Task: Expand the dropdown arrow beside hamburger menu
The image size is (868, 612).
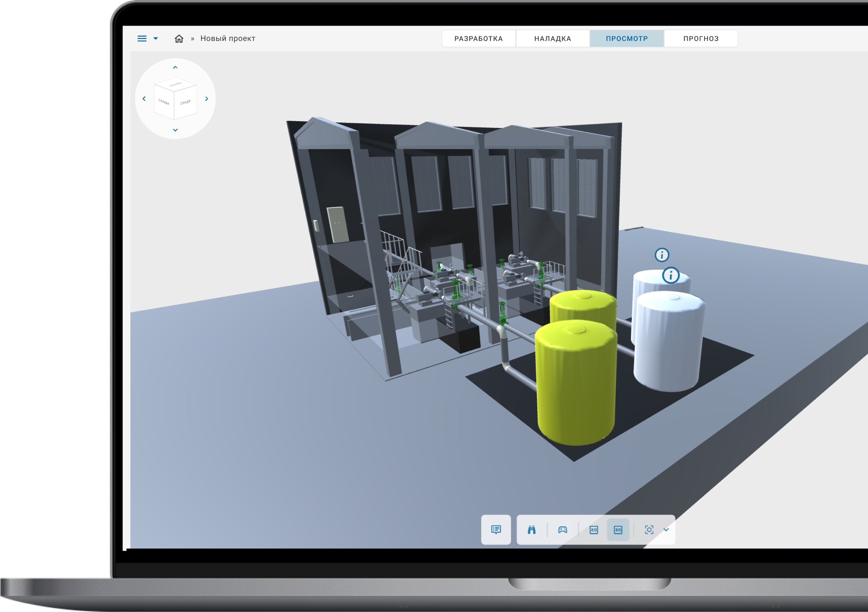Action: tap(155, 39)
